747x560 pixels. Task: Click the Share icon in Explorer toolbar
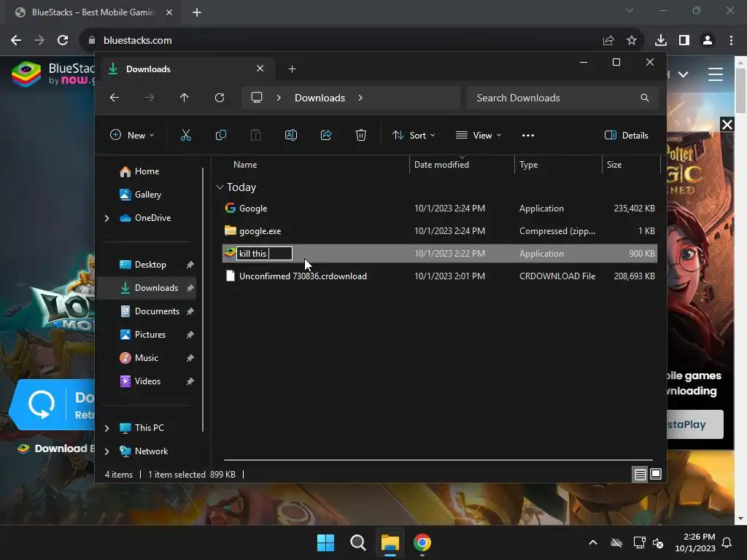(326, 135)
